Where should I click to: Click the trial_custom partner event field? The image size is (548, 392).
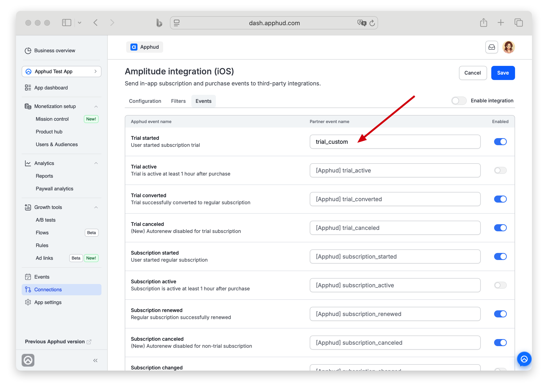tap(395, 142)
